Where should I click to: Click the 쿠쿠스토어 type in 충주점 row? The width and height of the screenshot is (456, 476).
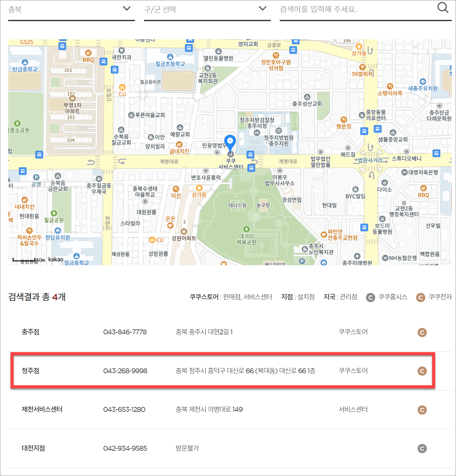(x=353, y=332)
